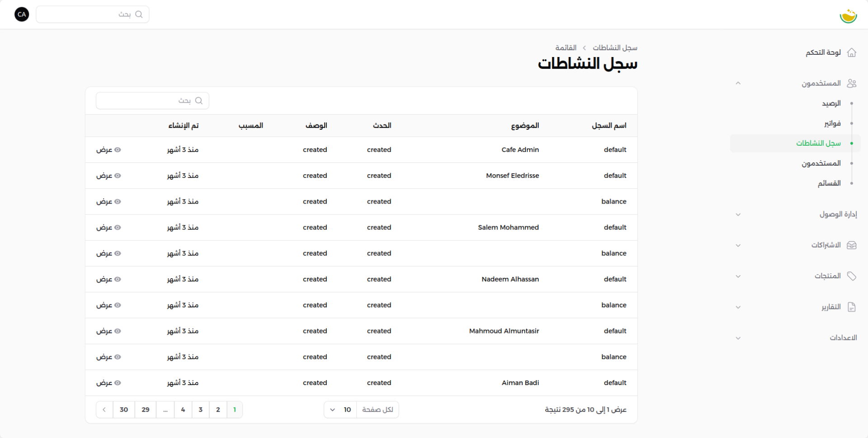Click the document icon beside التقارير

tap(852, 307)
